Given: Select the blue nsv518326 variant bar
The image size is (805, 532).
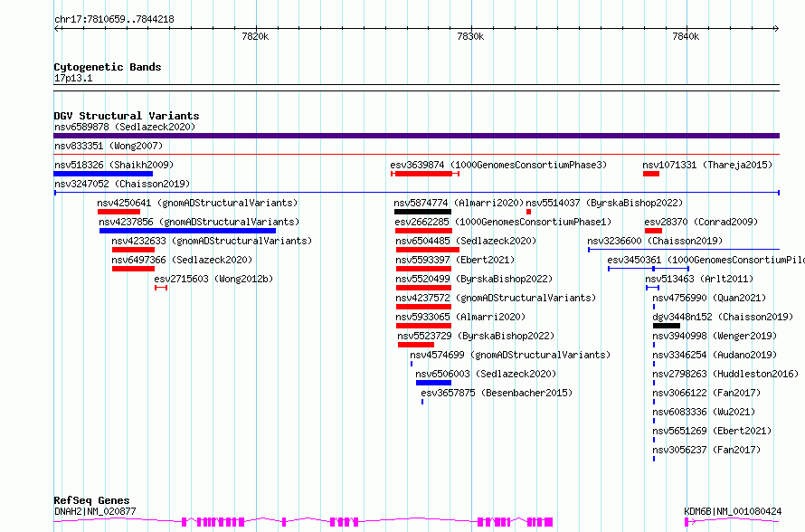Looking at the screenshot, I should click(x=103, y=174).
